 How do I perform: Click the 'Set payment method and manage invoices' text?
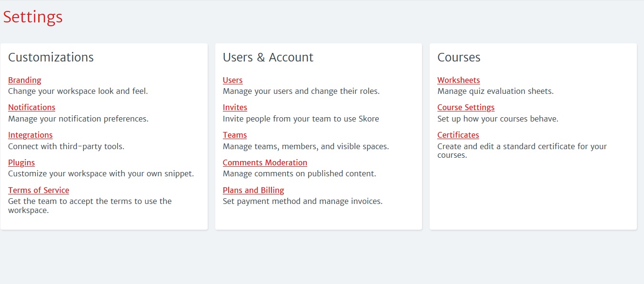click(x=302, y=201)
